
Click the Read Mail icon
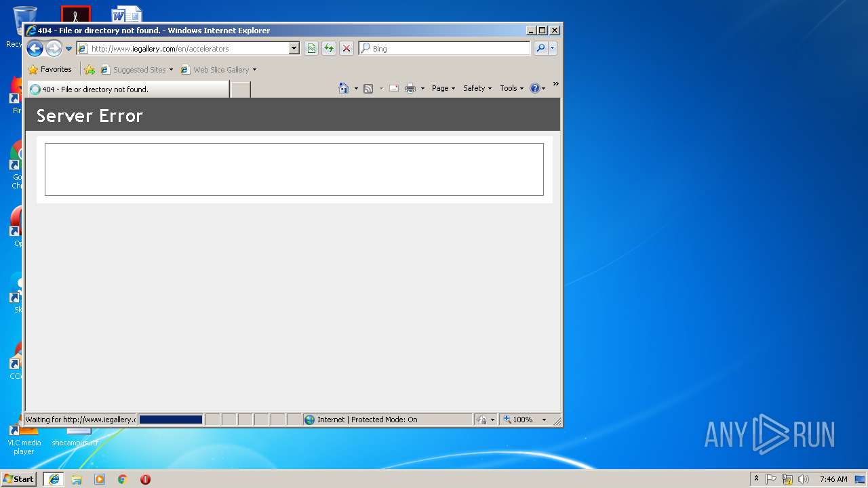coord(393,88)
